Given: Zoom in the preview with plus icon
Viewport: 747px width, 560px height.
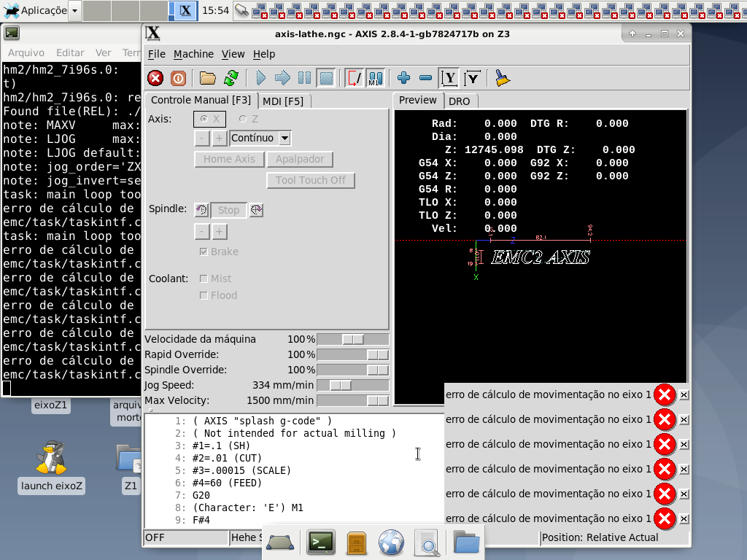Looking at the screenshot, I should (x=403, y=78).
